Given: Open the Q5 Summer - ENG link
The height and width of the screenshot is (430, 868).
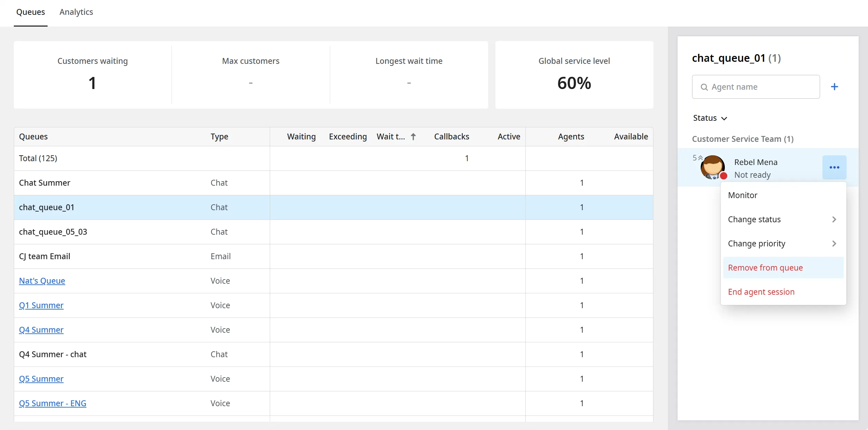Looking at the screenshot, I should pyautogui.click(x=53, y=403).
